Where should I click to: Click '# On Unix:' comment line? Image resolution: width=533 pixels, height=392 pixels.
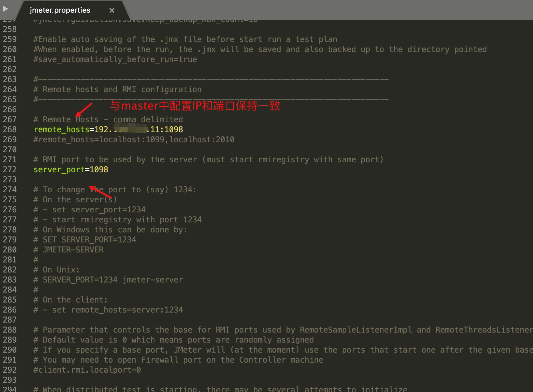point(56,270)
